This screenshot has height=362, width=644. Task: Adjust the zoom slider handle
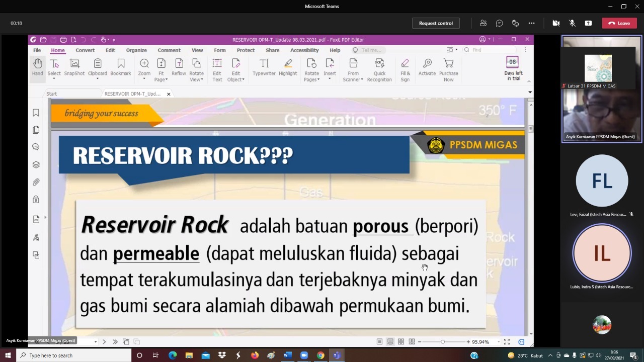coord(443,342)
